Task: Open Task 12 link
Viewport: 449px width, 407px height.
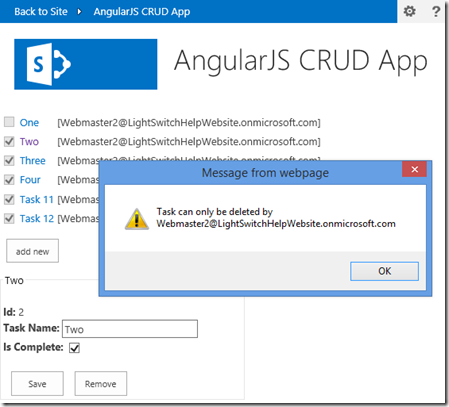Action: pos(37,219)
